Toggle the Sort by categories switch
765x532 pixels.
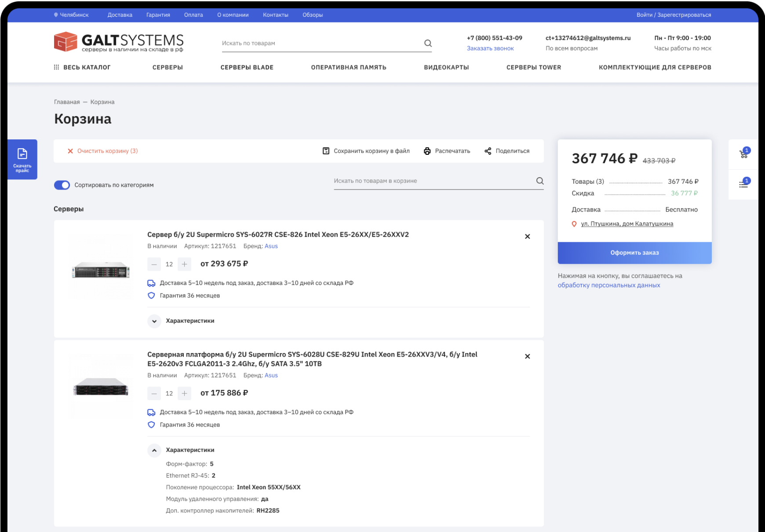(x=62, y=185)
